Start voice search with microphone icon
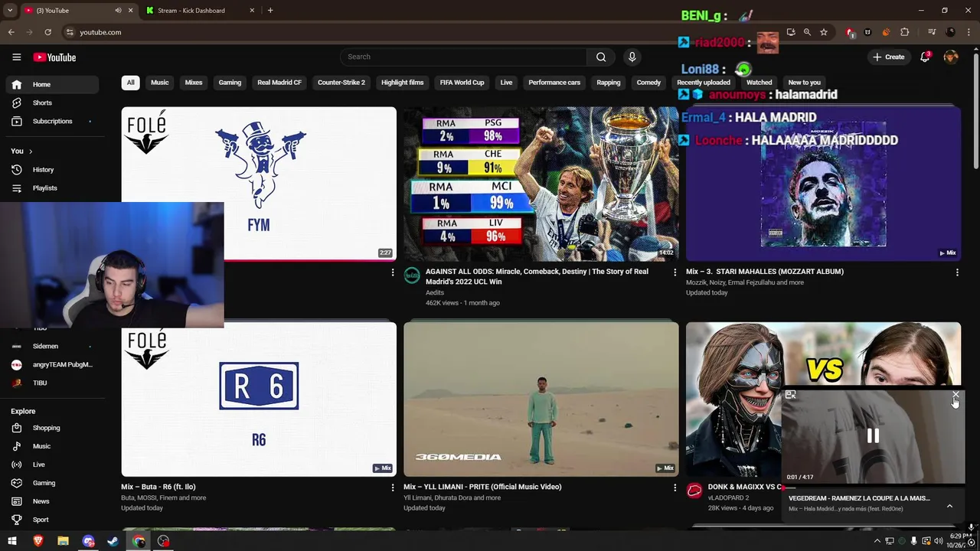 pos(632,57)
